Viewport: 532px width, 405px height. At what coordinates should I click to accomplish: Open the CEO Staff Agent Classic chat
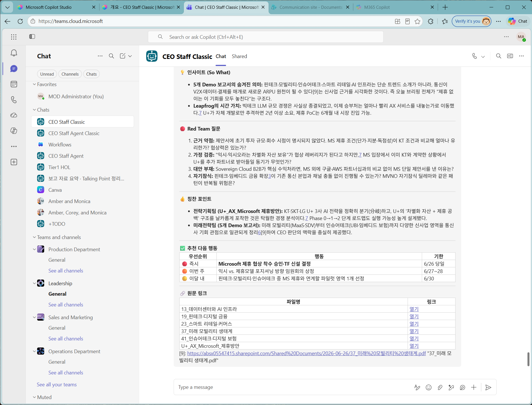pos(82,133)
